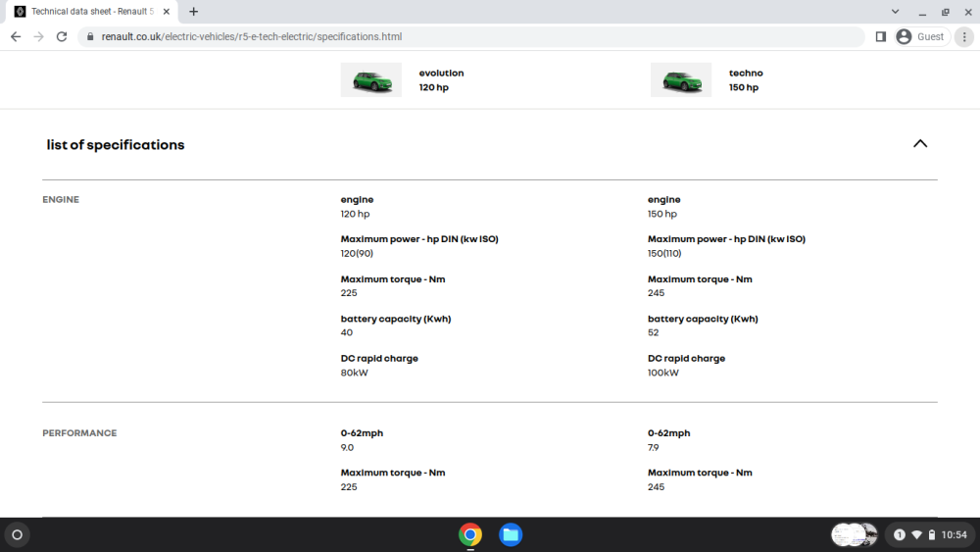The height and width of the screenshot is (552, 980).
Task: Click the PERFORMANCE section label
Action: tap(79, 433)
